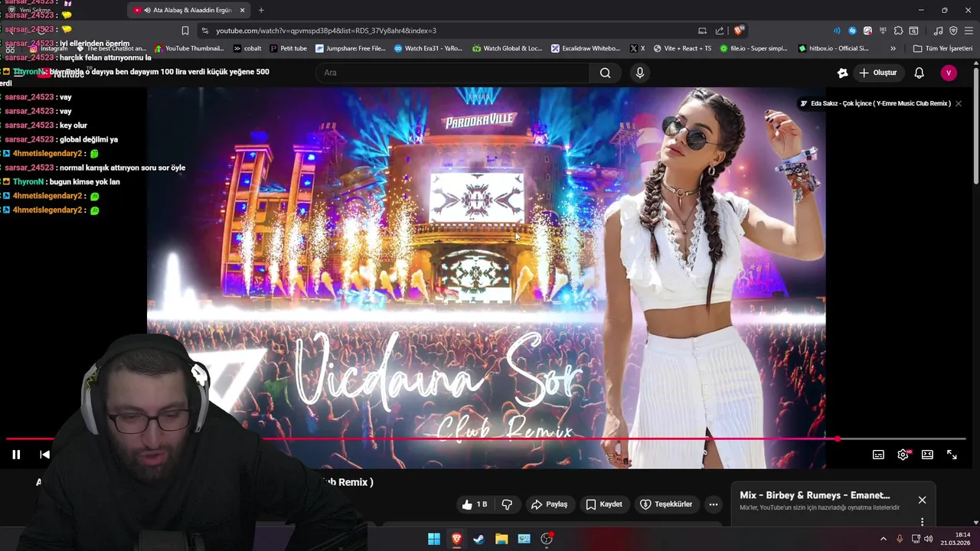Open the X bookmark
The image size is (980, 551).
coord(637,48)
